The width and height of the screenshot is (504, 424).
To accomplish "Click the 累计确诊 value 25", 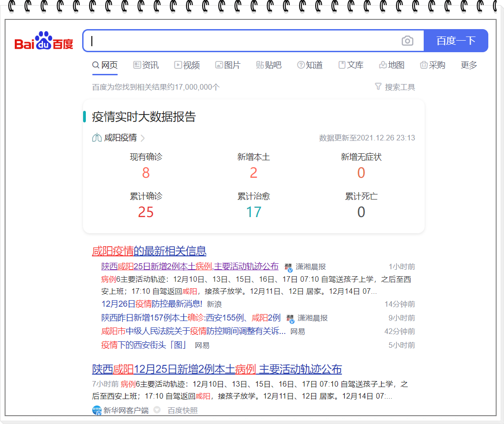I will tap(146, 212).
